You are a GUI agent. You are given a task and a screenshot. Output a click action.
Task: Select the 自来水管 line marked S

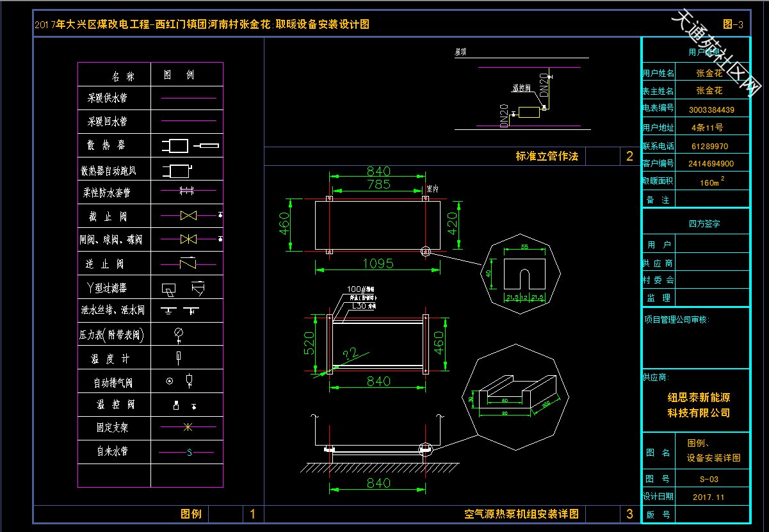click(x=188, y=453)
